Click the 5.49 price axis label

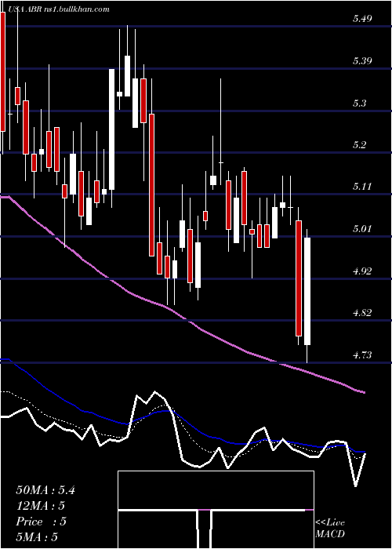point(362,19)
